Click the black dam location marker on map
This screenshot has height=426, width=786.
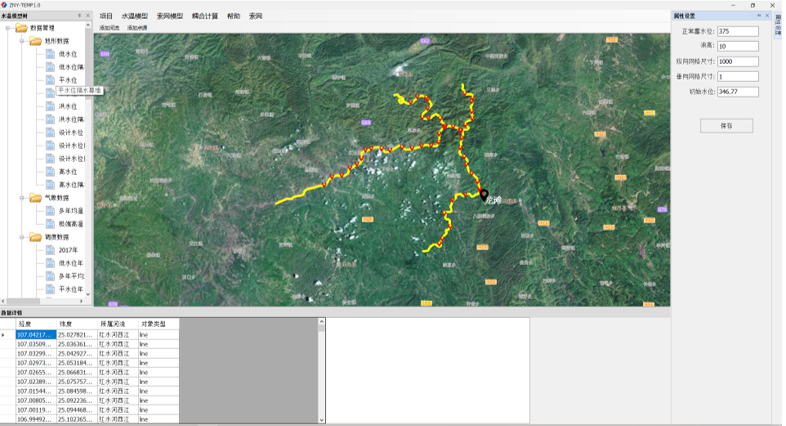coord(484,195)
